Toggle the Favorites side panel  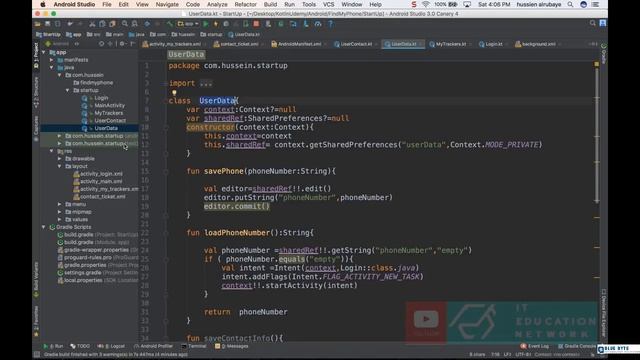point(36,321)
